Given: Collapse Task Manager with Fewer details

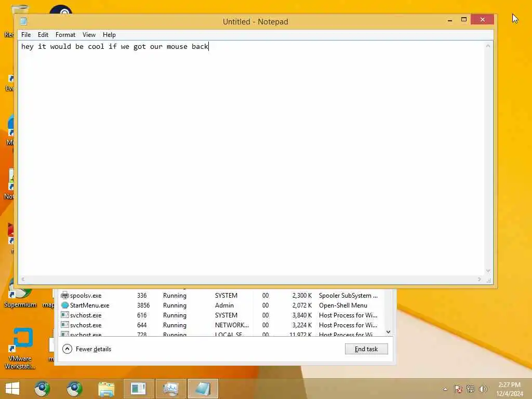Looking at the screenshot, I should [x=87, y=349].
